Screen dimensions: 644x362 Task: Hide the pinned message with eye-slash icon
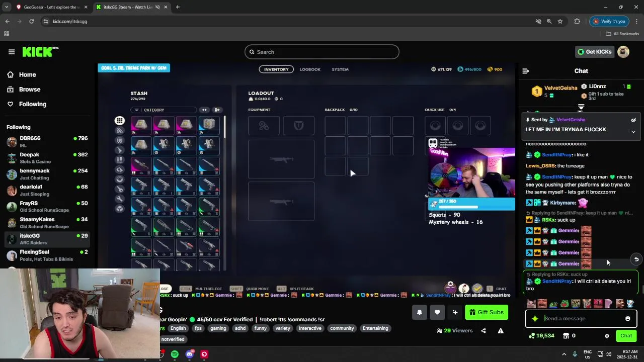633,120
